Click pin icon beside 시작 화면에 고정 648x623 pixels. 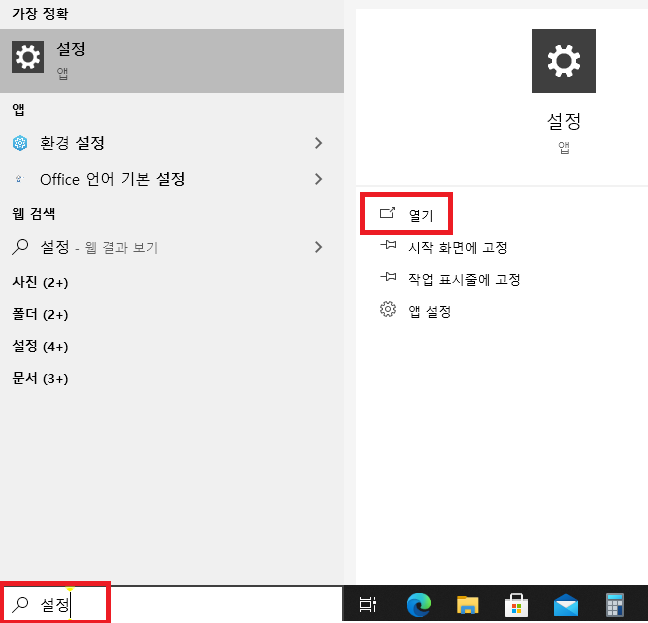(388, 245)
